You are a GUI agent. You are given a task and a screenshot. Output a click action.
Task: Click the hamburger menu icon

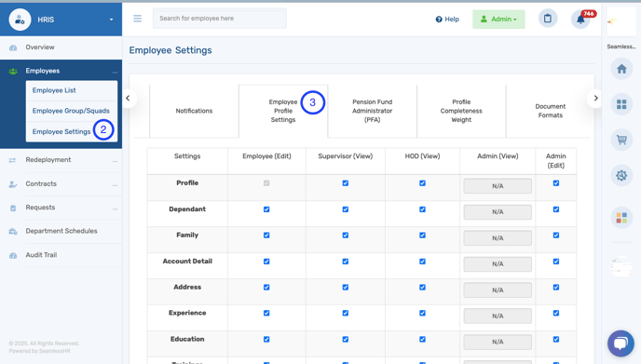tap(137, 19)
